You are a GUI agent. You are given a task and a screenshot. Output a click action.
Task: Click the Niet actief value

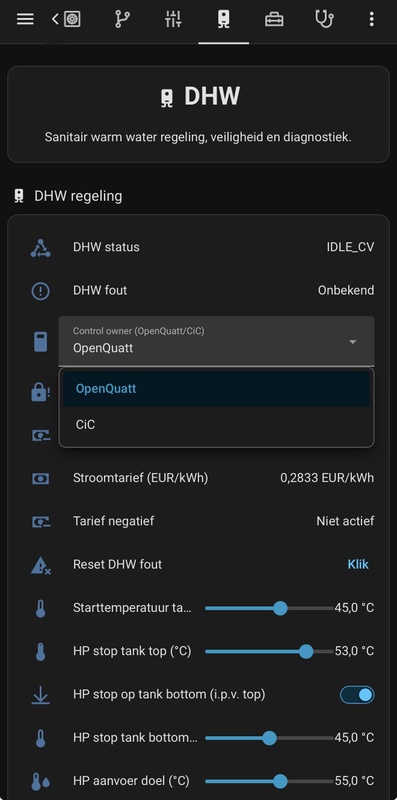(345, 521)
